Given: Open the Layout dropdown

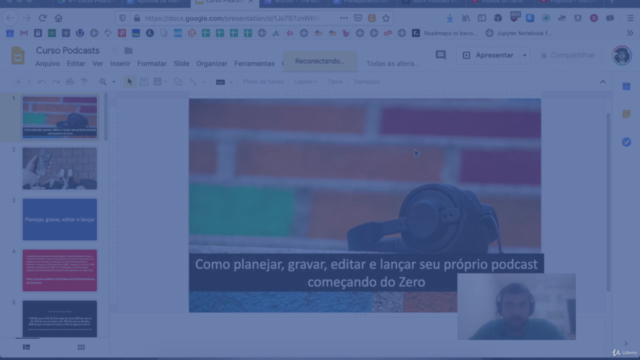Looking at the screenshot, I should pyautogui.click(x=305, y=82).
